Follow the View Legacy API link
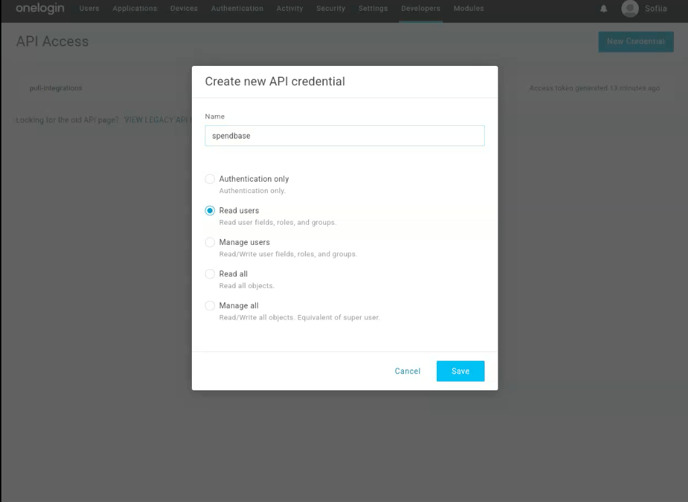Image resolution: width=688 pixels, height=502 pixels. 156,120
